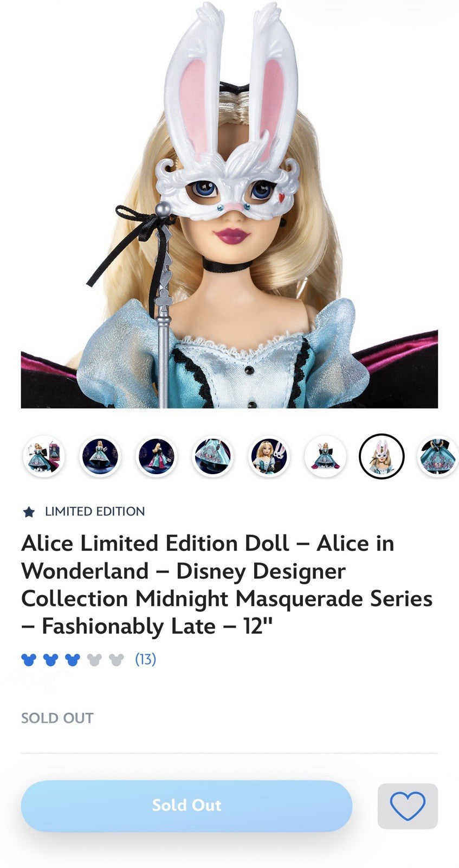Image resolution: width=459 pixels, height=868 pixels.
Task: Select fifth thumbnail with doll holding mask aside
Action: click(269, 456)
